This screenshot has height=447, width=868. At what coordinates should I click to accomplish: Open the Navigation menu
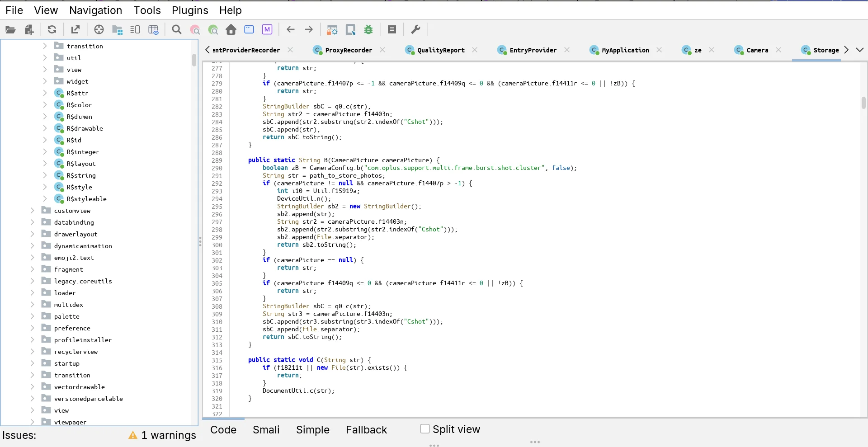[95, 10]
